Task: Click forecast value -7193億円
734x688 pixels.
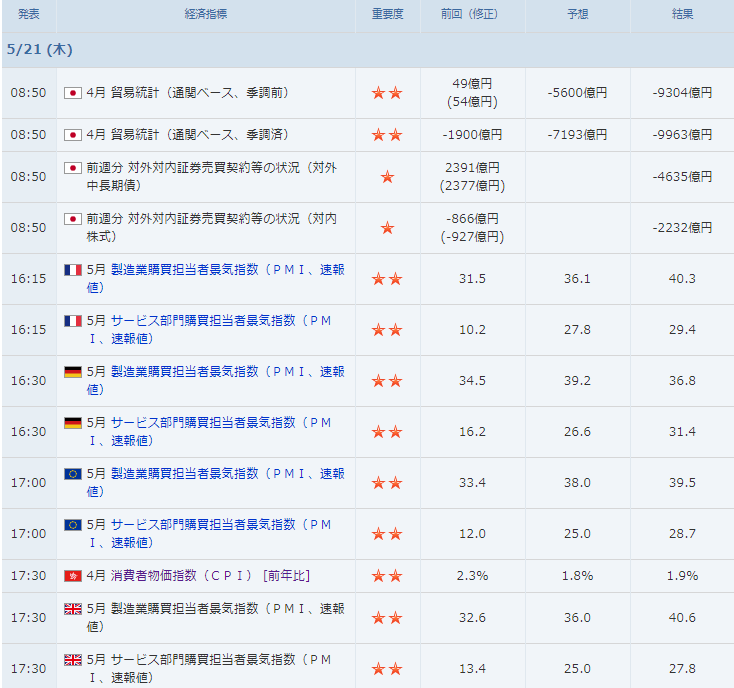Action: point(577,135)
